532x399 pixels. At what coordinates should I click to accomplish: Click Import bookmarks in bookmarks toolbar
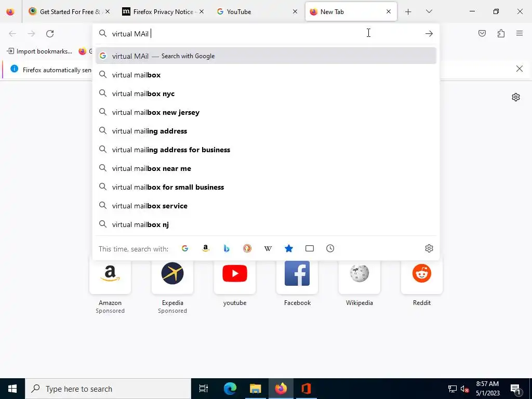pos(39,51)
